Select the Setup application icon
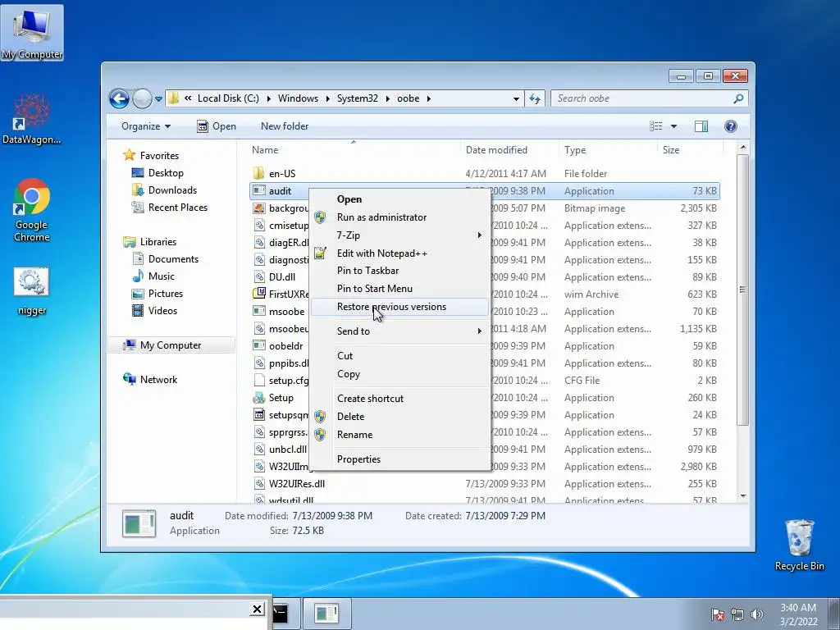The image size is (840, 630). pos(259,398)
